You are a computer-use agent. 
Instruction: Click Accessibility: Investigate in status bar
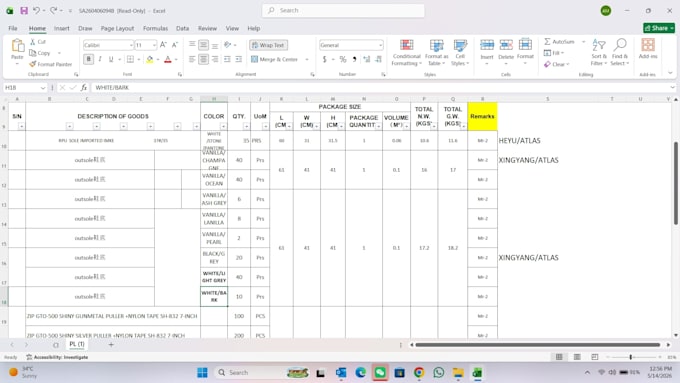(57, 357)
